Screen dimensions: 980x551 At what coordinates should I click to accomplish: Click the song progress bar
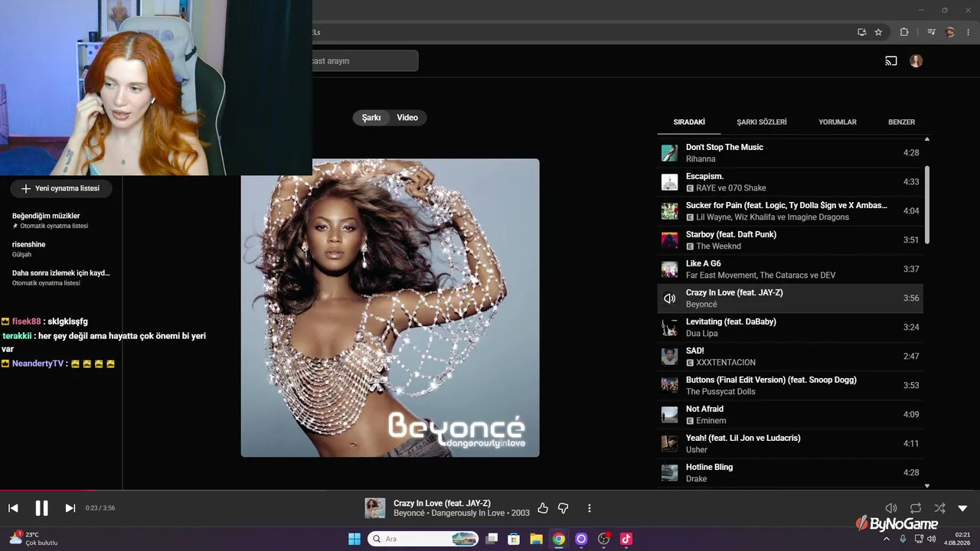click(x=490, y=491)
